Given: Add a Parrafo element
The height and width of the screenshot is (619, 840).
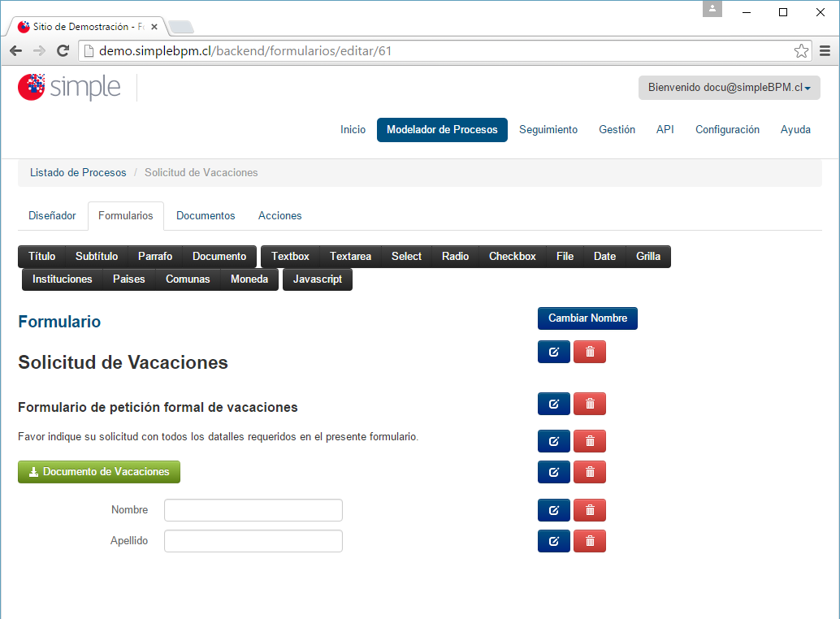Looking at the screenshot, I should pyautogui.click(x=155, y=257).
